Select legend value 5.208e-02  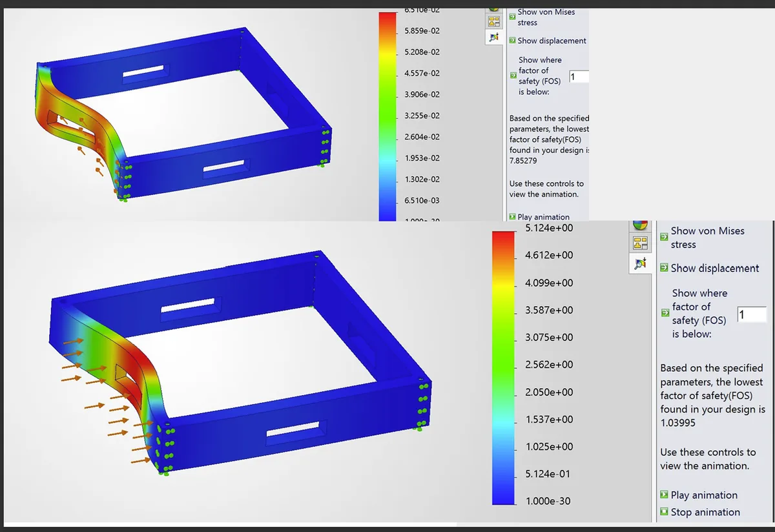click(422, 52)
